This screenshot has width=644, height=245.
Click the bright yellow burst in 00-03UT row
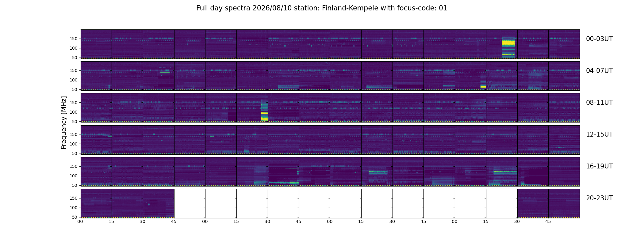(x=508, y=47)
